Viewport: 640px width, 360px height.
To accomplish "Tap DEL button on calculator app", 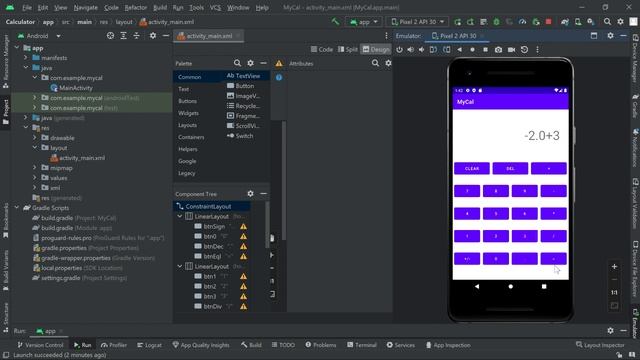I will (x=510, y=168).
